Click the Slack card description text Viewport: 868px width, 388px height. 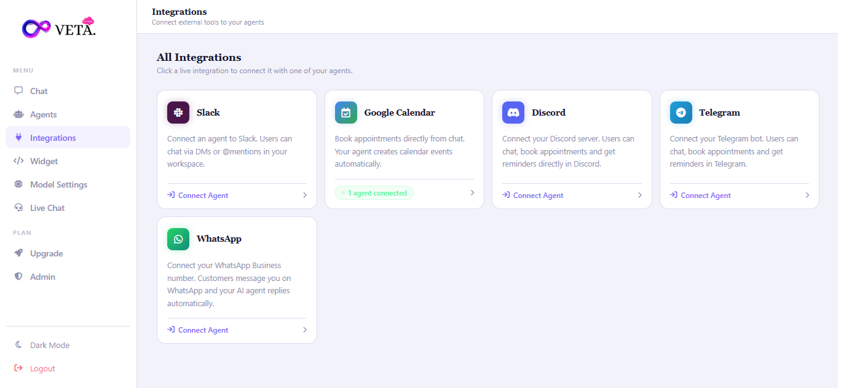(x=230, y=151)
